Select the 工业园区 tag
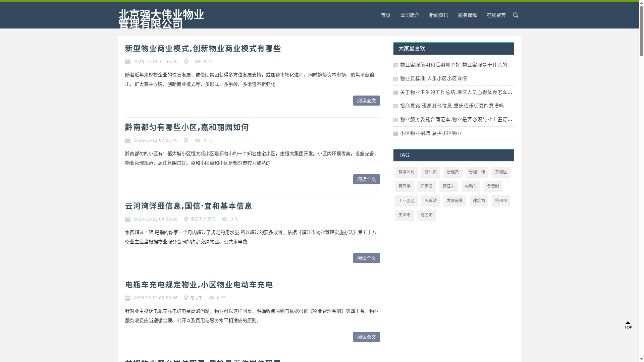 (x=407, y=201)
